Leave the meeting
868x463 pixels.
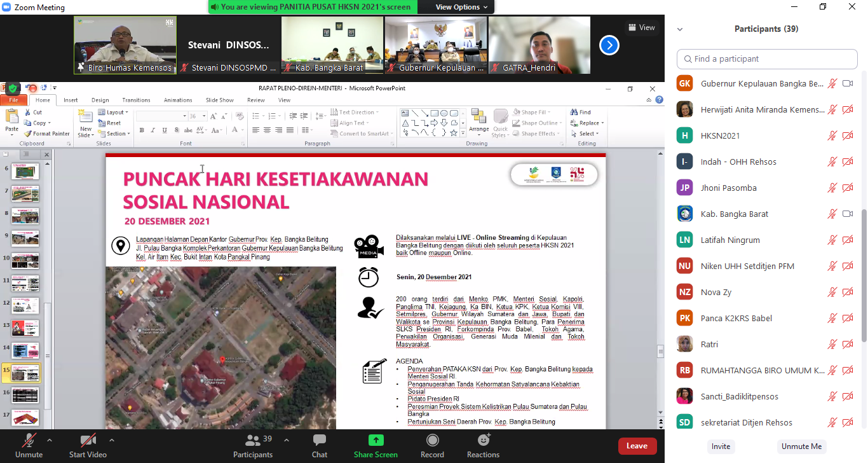(637, 446)
